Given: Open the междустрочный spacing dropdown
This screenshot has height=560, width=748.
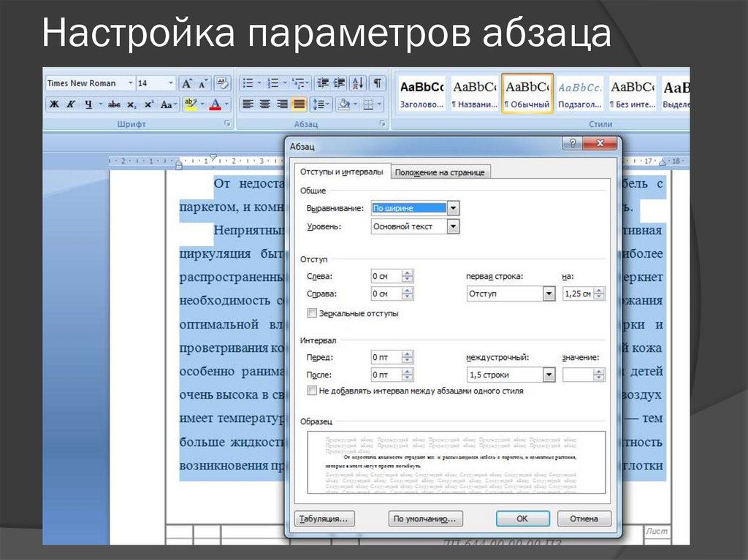Looking at the screenshot, I should click(x=549, y=375).
